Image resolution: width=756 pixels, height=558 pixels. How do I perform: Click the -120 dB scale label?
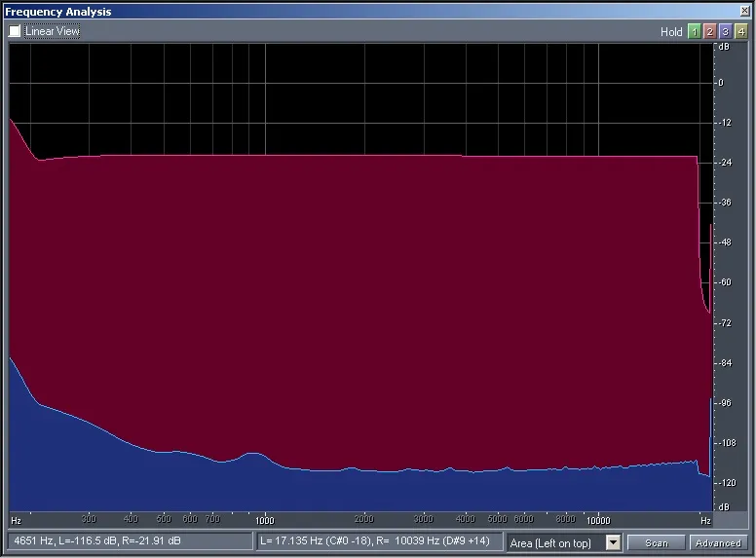tap(727, 482)
